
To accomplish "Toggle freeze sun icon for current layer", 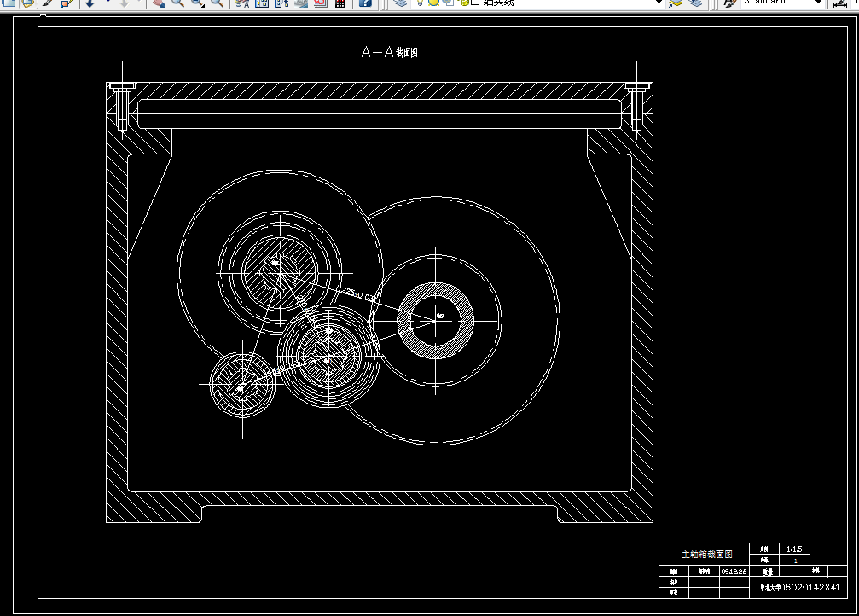I will pyautogui.click(x=434, y=3).
